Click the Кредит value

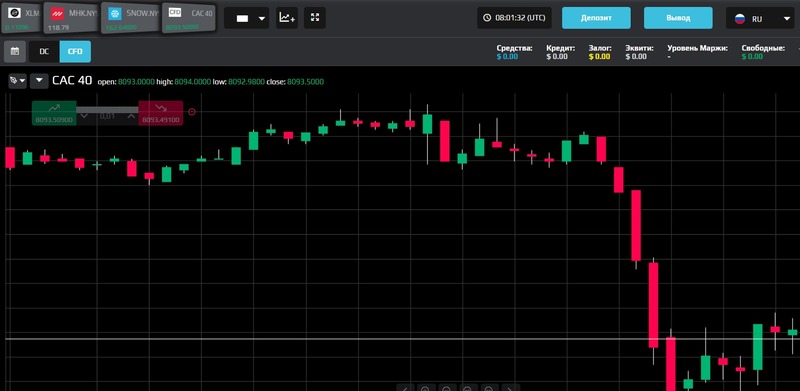557,57
